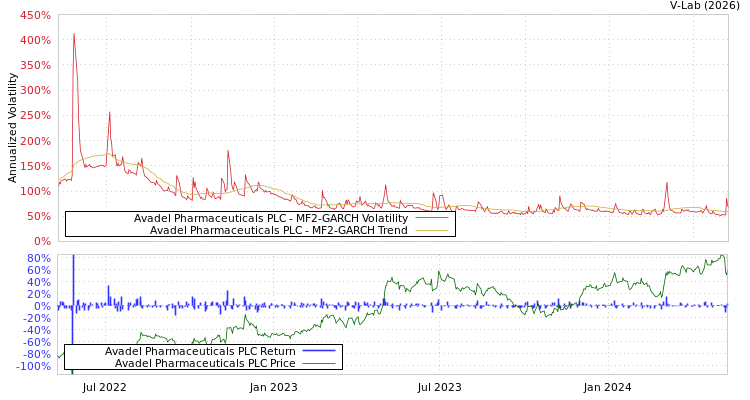Click the highest red volatility spike peak
The height and width of the screenshot is (400, 750).
(74, 35)
